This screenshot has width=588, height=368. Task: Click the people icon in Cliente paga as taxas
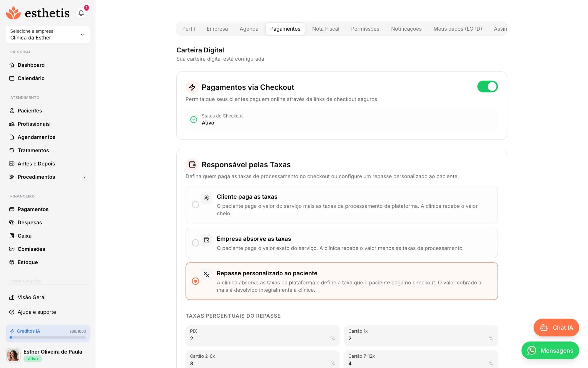click(207, 198)
